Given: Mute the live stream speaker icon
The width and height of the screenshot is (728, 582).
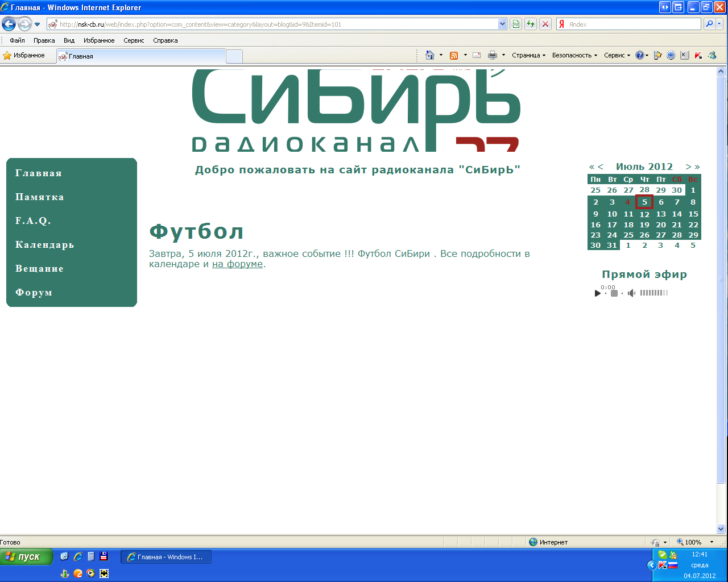Looking at the screenshot, I should [631, 293].
